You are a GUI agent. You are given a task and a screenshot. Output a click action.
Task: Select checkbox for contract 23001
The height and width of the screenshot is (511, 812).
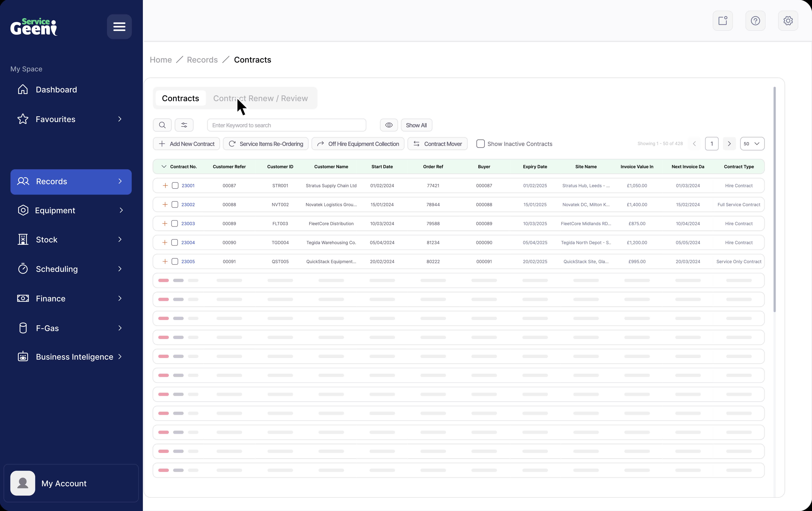click(175, 185)
